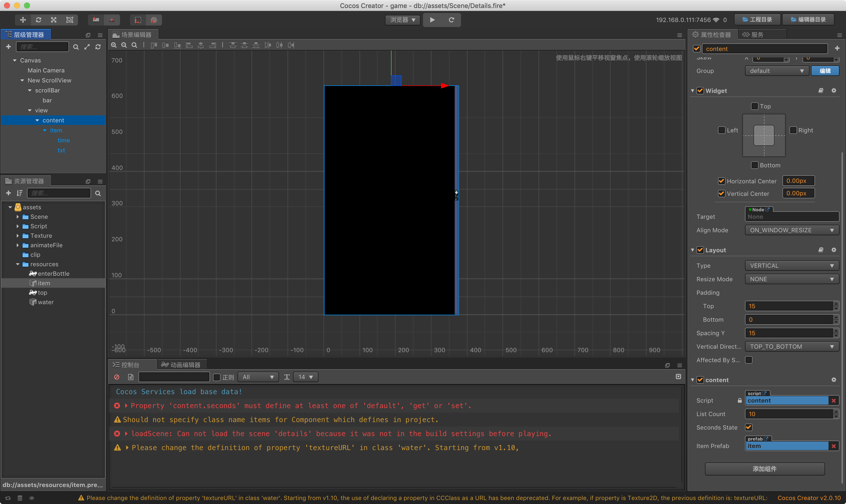Viewport: 846px width, 504px height.
Task: Clear the console log
Action: (x=117, y=377)
